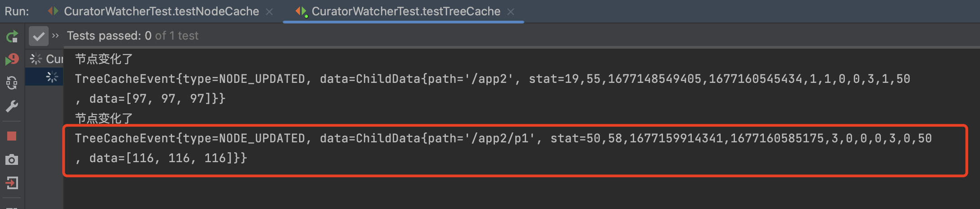The height and width of the screenshot is (209, 980).
Task: Select the CuratorWatcherTest.testTreeCache tab
Action: tap(405, 11)
